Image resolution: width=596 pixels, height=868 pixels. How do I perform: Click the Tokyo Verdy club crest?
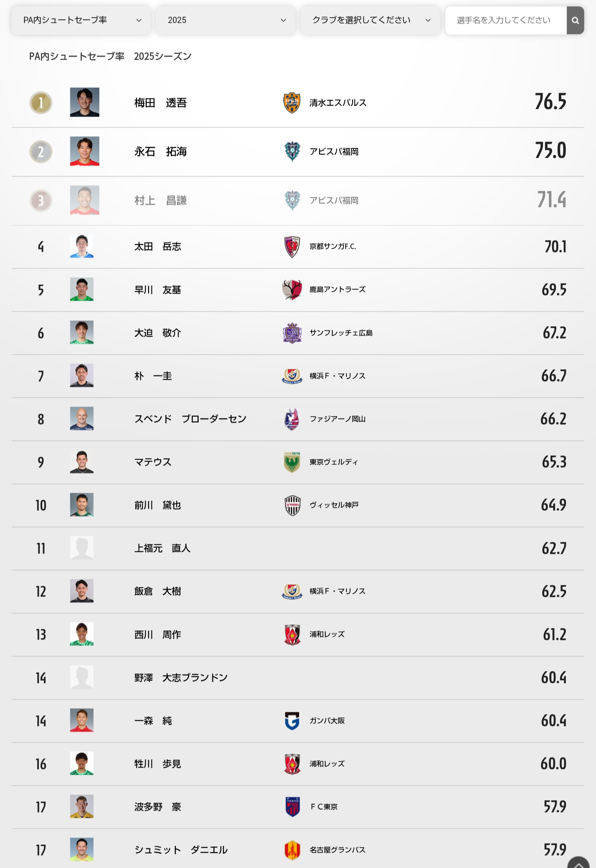click(x=292, y=462)
